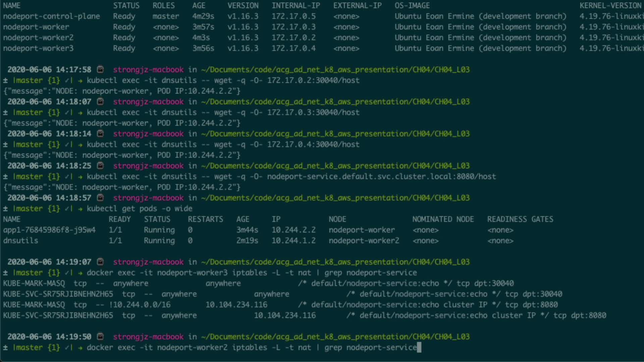Viewport: 644px width, 362px height.
Task: Click the clock icon beside timestamp 14:18:57
Action: [100, 198]
